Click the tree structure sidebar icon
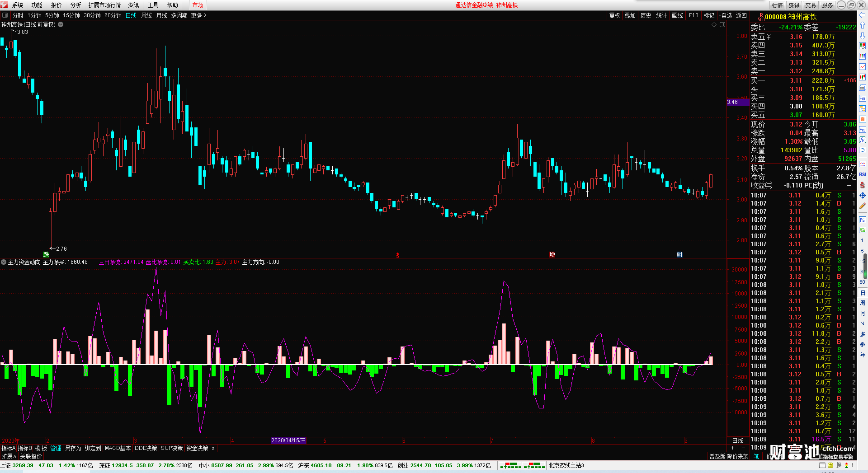This screenshot has width=868, height=473. point(863,109)
